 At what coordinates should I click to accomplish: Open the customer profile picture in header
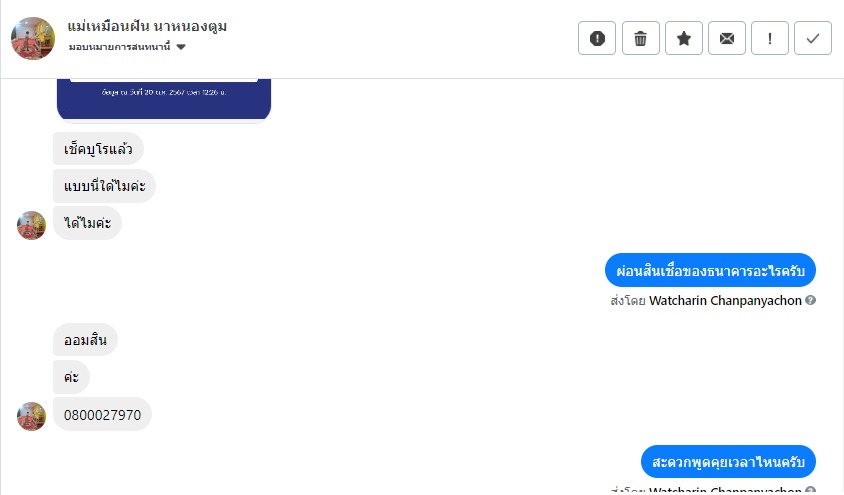[33, 38]
